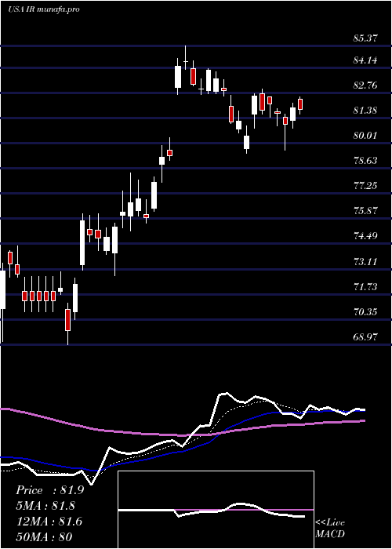The height and width of the screenshot is (549, 392).
Task: Select the 74.49 price axis label
Action: click(x=365, y=236)
